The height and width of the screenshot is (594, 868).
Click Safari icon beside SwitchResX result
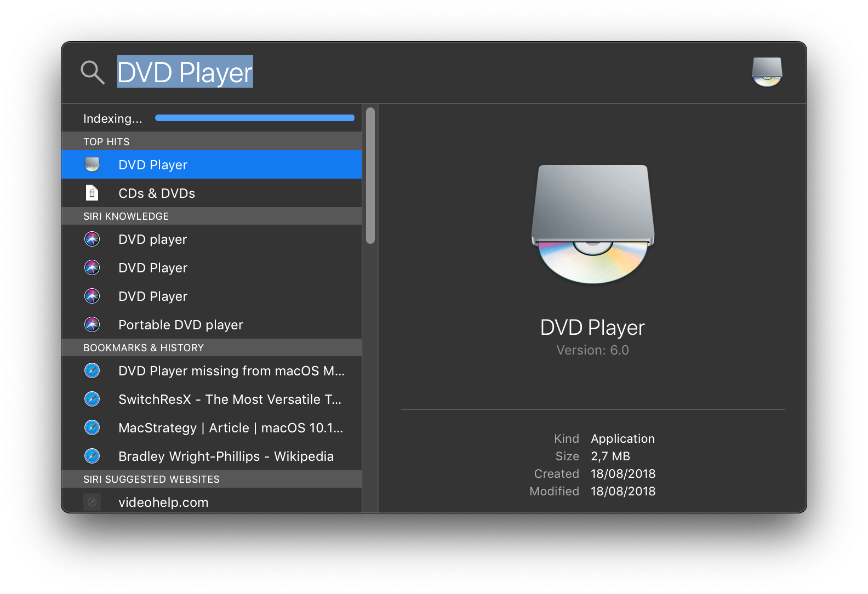tap(92, 399)
